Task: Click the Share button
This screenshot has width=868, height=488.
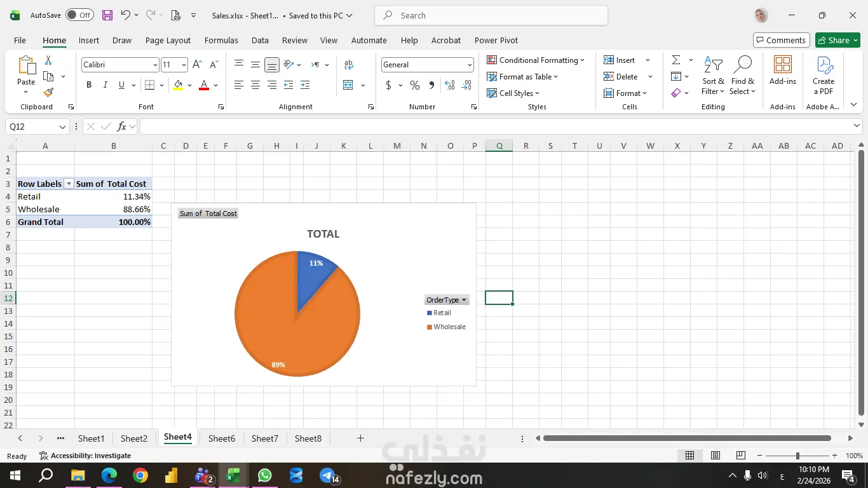Action: tap(837, 40)
